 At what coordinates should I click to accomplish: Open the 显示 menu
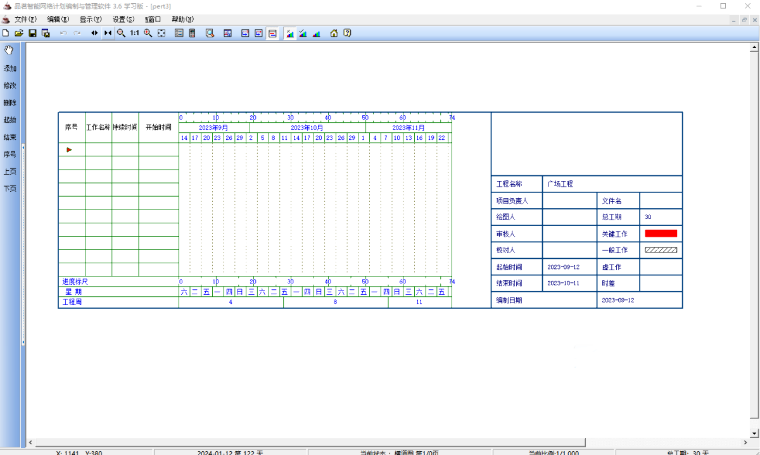point(91,19)
